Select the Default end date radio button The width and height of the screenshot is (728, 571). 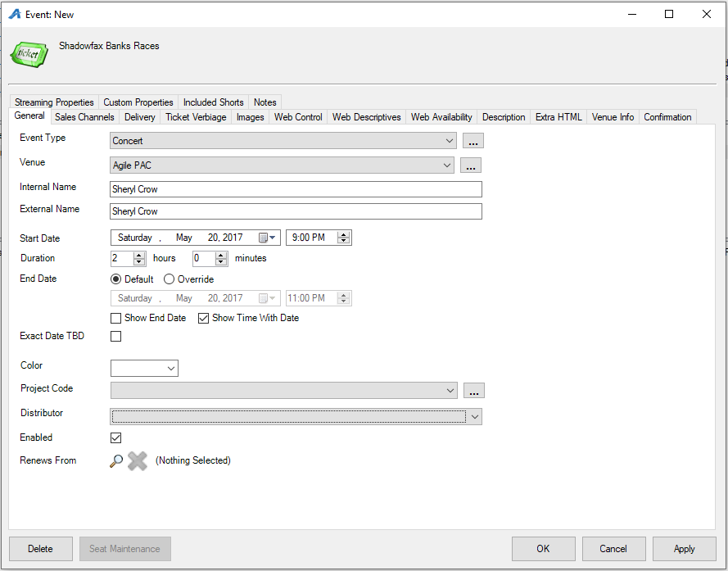pyautogui.click(x=116, y=279)
